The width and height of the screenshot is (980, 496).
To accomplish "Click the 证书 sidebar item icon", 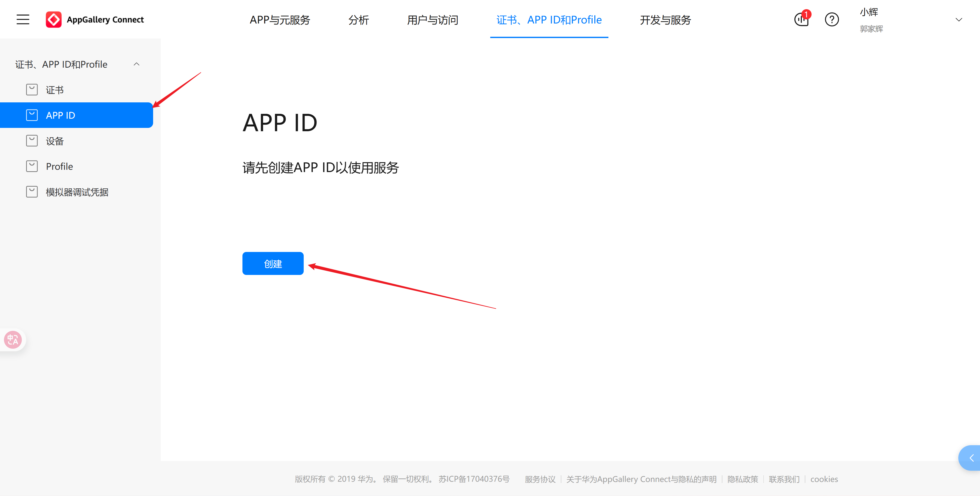I will pyautogui.click(x=32, y=89).
